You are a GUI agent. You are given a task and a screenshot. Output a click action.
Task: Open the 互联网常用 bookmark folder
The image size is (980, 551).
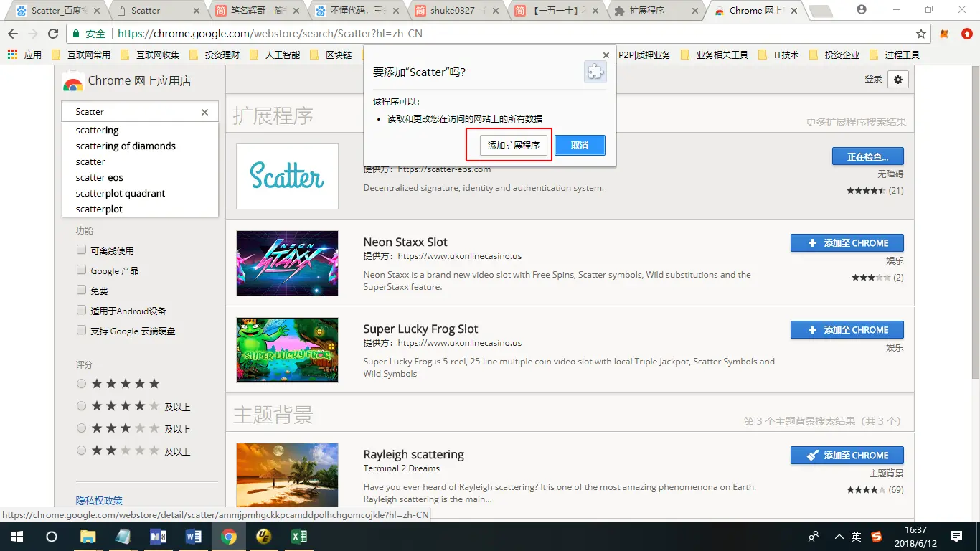tap(81, 55)
